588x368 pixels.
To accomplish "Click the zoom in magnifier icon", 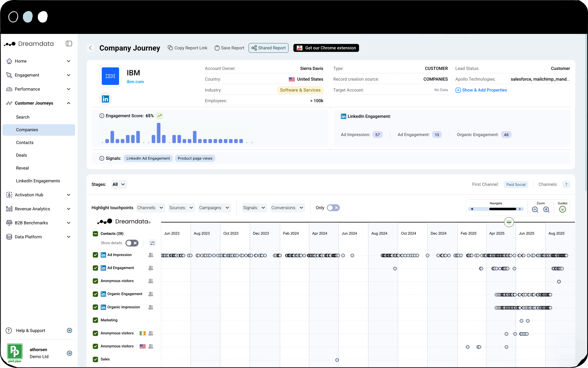I will click(546, 210).
